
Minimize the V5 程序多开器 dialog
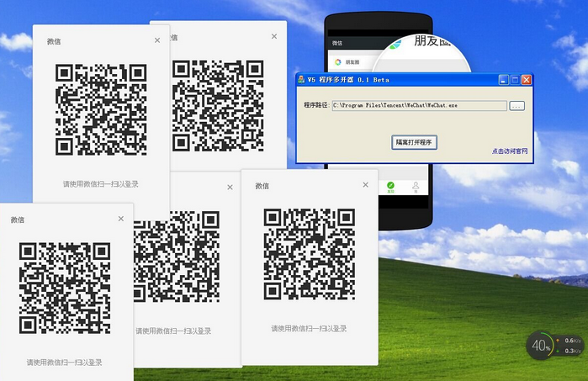click(504, 80)
